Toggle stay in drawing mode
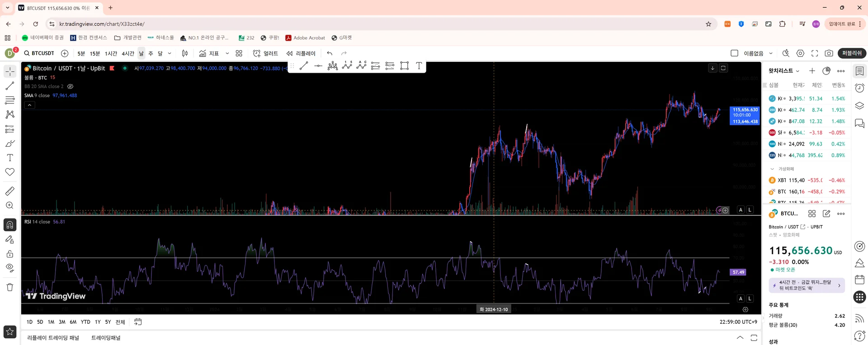This screenshot has width=868, height=345. pos(10,240)
